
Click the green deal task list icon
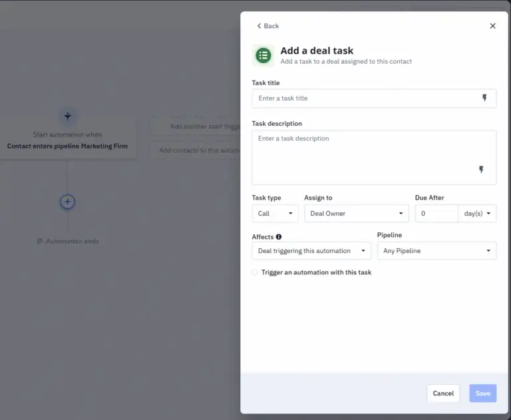[x=263, y=55]
